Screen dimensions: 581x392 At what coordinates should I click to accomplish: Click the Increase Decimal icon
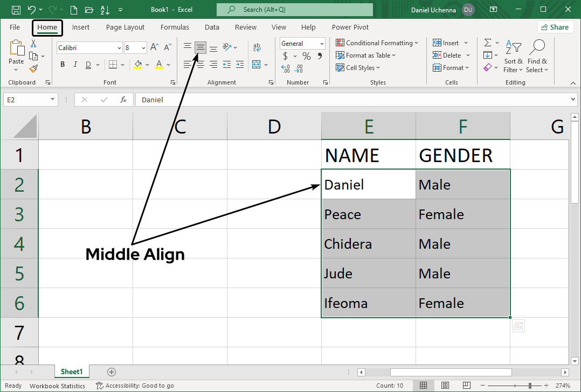tap(285, 69)
